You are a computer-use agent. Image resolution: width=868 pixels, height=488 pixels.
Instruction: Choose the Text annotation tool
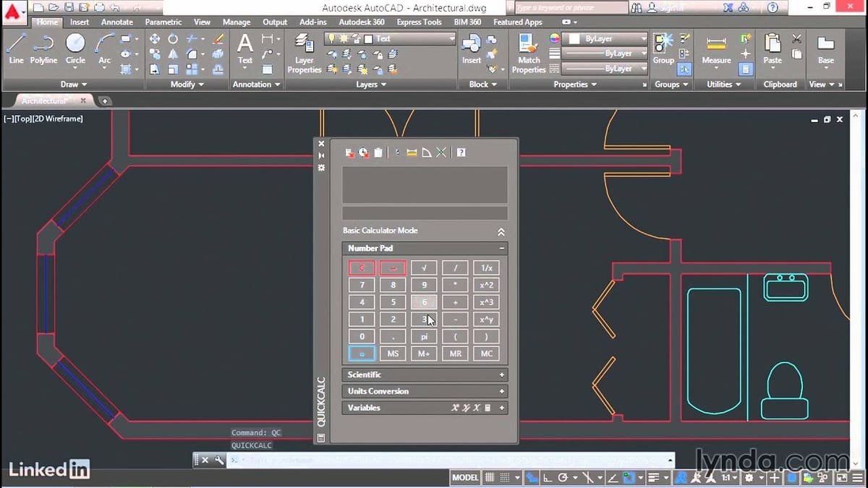click(245, 48)
